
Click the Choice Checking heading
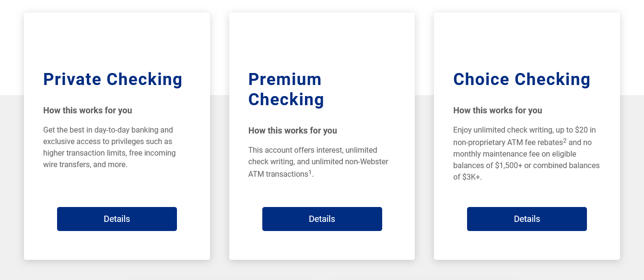pos(522,79)
